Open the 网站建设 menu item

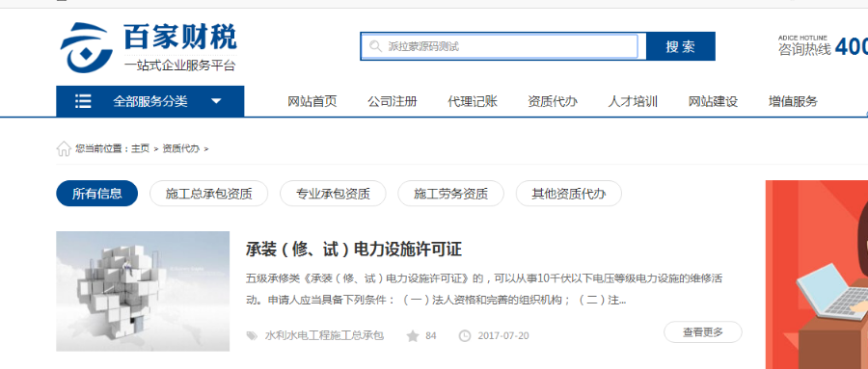[713, 102]
